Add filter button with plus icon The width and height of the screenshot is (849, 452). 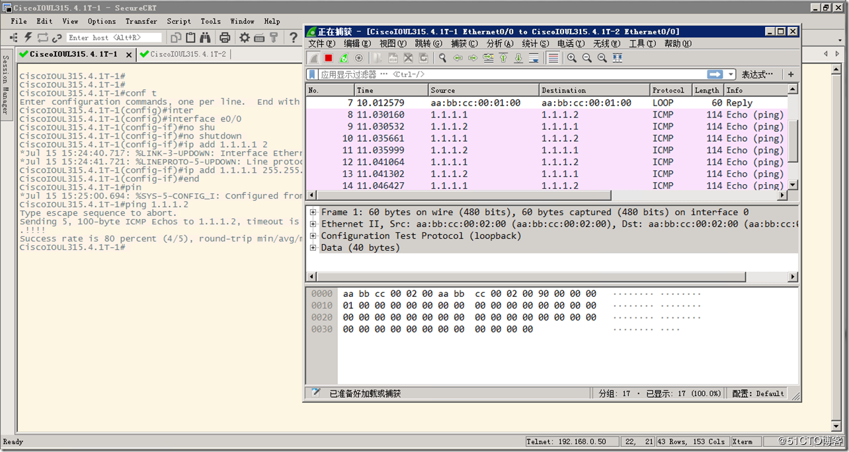click(791, 74)
